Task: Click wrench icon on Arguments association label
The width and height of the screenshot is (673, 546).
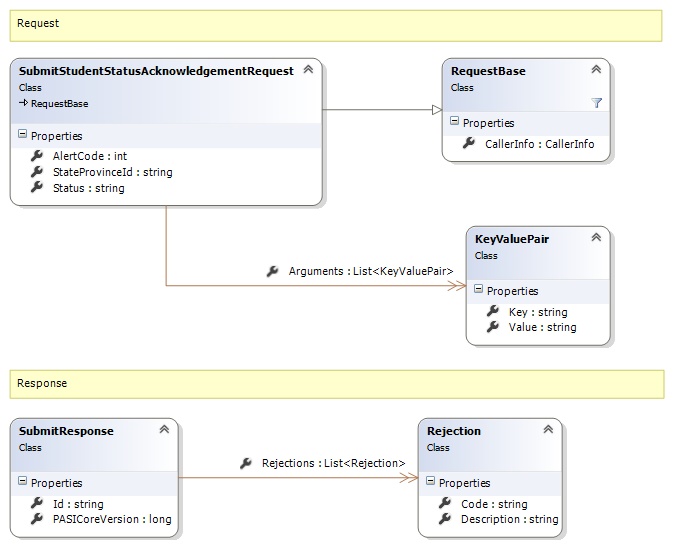Action: 273,271
